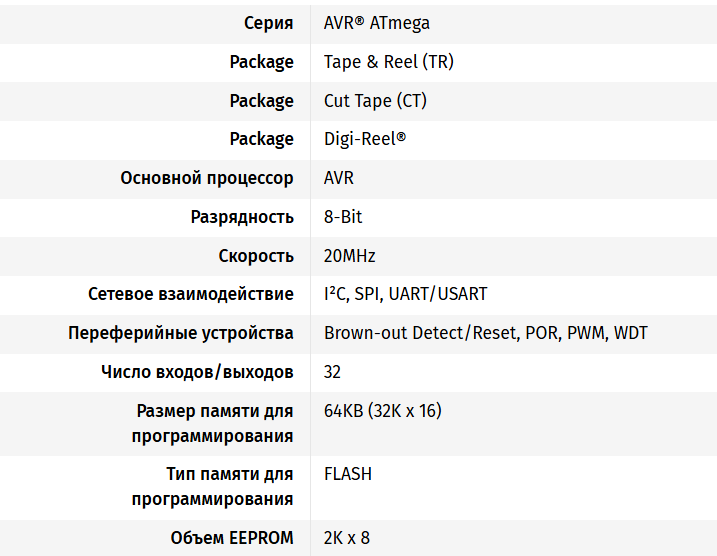Select the '2K x 8' EEPROM value
The height and width of the screenshot is (556, 717).
click(347, 538)
